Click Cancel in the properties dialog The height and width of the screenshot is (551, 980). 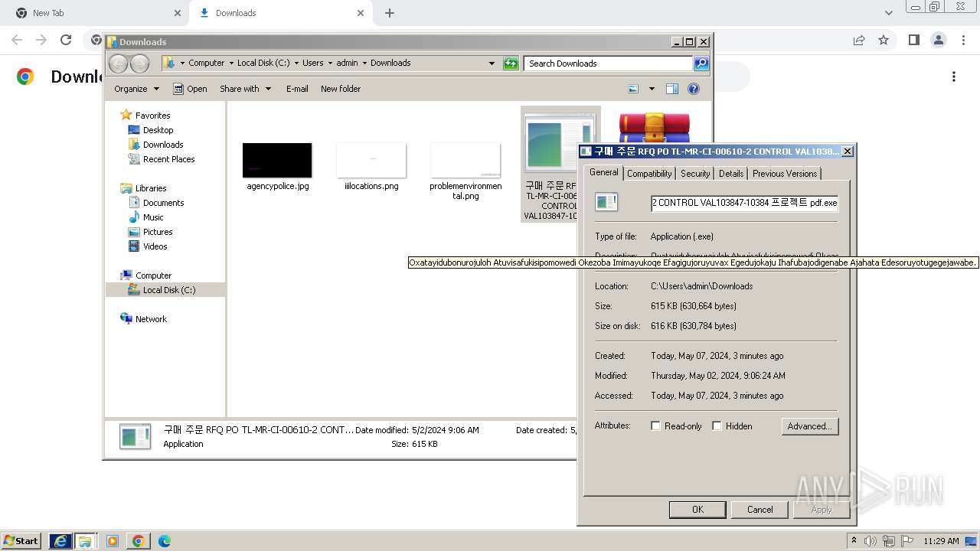759,510
